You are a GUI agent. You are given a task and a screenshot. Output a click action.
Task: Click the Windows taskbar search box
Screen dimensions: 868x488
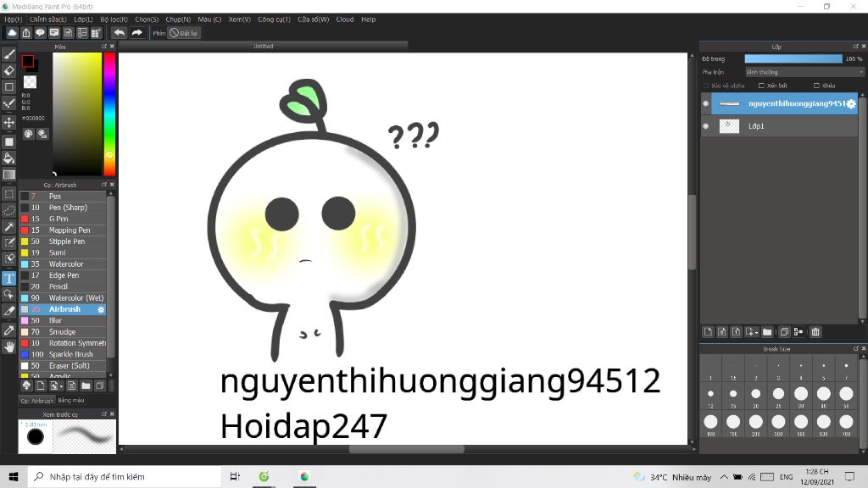(x=125, y=476)
